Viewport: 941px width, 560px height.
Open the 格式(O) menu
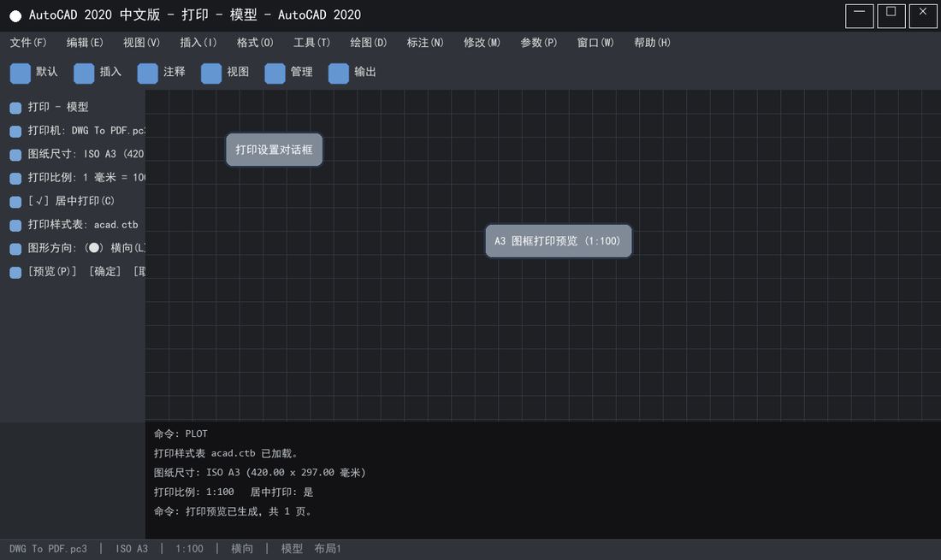click(x=255, y=43)
